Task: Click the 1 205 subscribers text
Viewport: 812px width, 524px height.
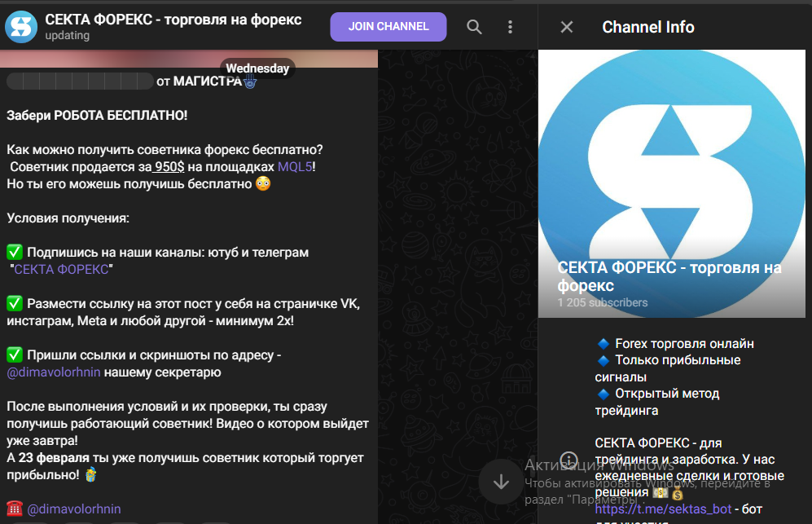Action: point(602,302)
